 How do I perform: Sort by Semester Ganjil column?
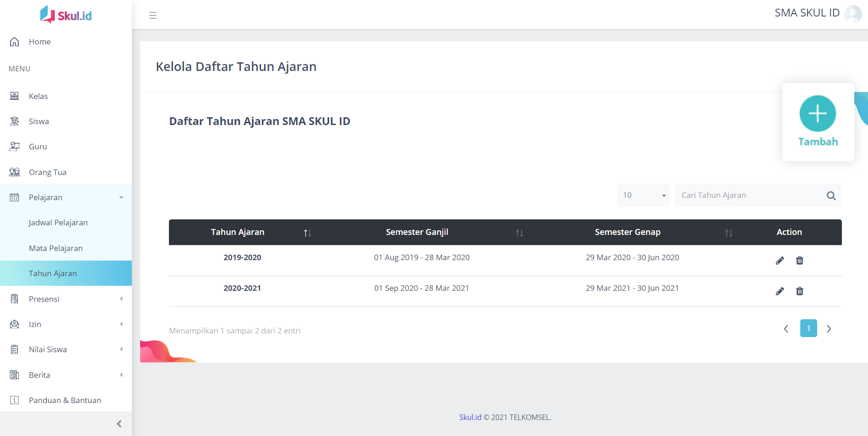pos(519,233)
